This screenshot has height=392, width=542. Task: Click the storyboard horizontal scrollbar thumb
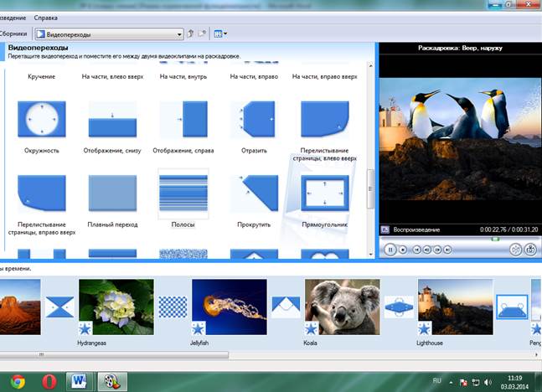pyautogui.click(x=114, y=354)
